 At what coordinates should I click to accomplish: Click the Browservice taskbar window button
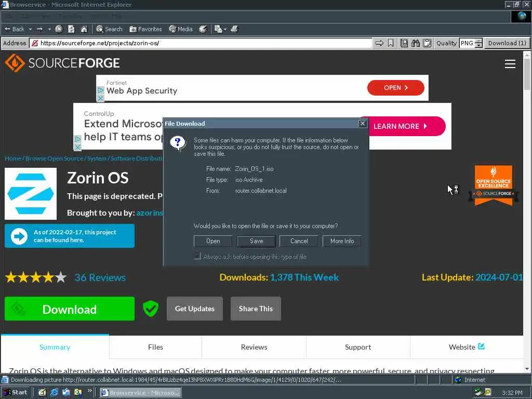[x=140, y=393]
